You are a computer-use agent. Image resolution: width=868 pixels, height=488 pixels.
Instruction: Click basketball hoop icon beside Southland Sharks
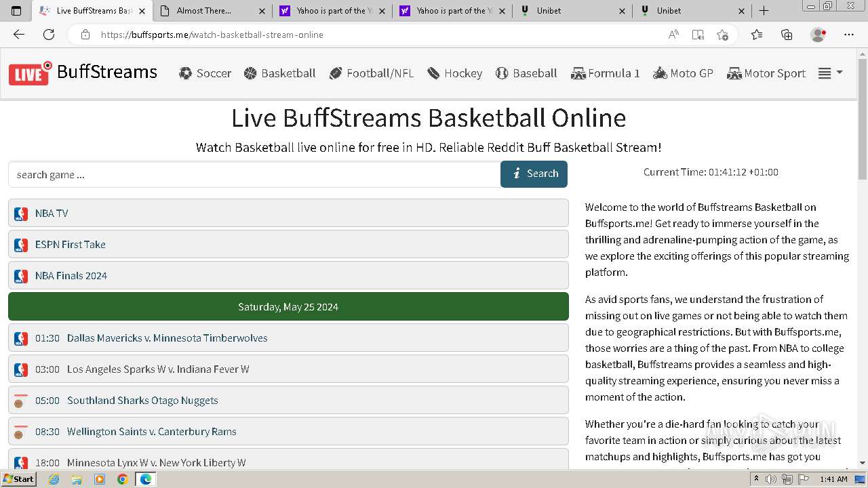click(21, 401)
